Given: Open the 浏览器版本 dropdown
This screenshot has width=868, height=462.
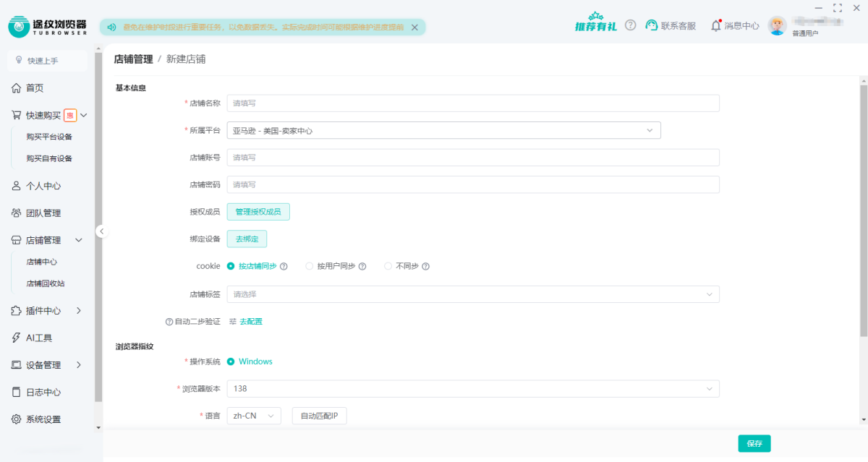Looking at the screenshot, I should (473, 389).
